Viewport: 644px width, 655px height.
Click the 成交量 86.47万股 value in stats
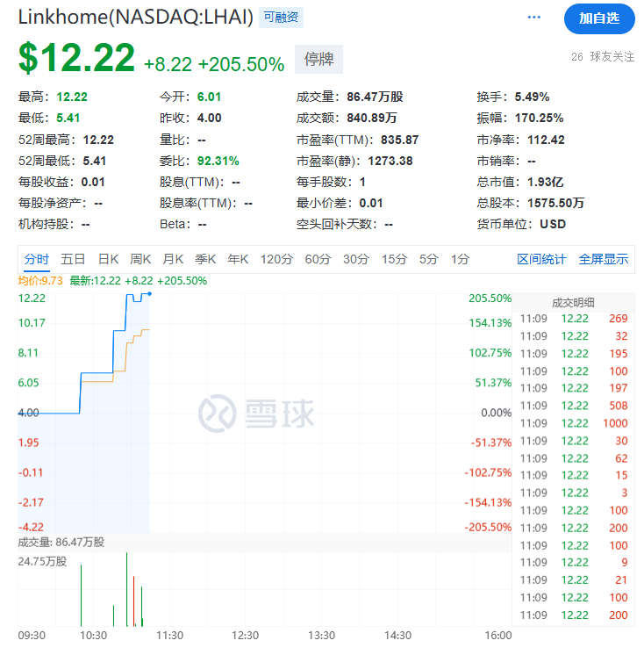[375, 97]
